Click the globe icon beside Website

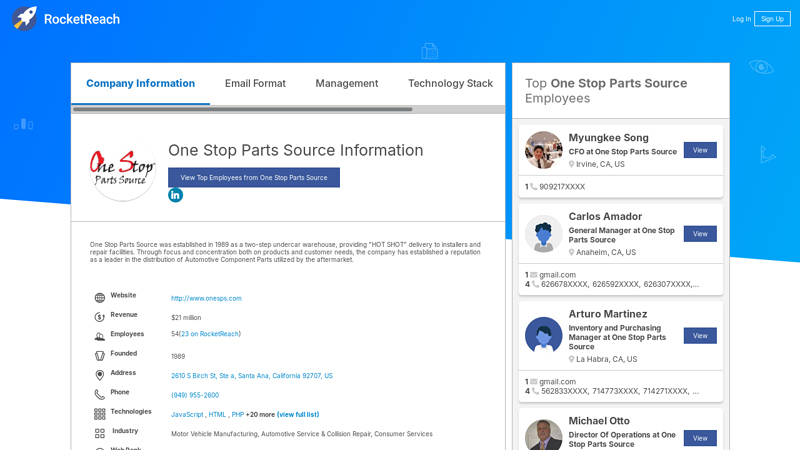coord(99,297)
